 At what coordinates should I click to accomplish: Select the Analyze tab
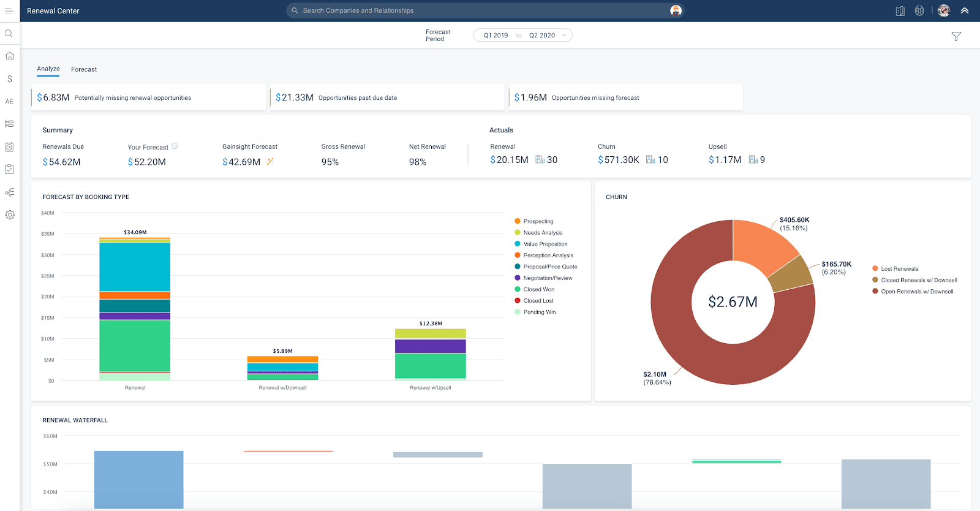point(48,69)
